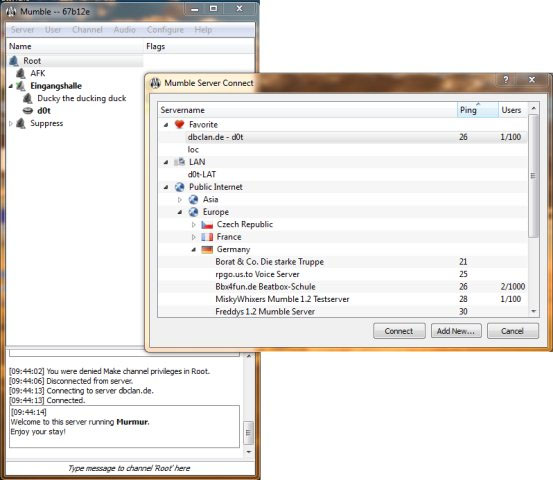Select Bbx4fun.de Beatbox-Schule server
The width and height of the screenshot is (553, 480).
(343, 287)
